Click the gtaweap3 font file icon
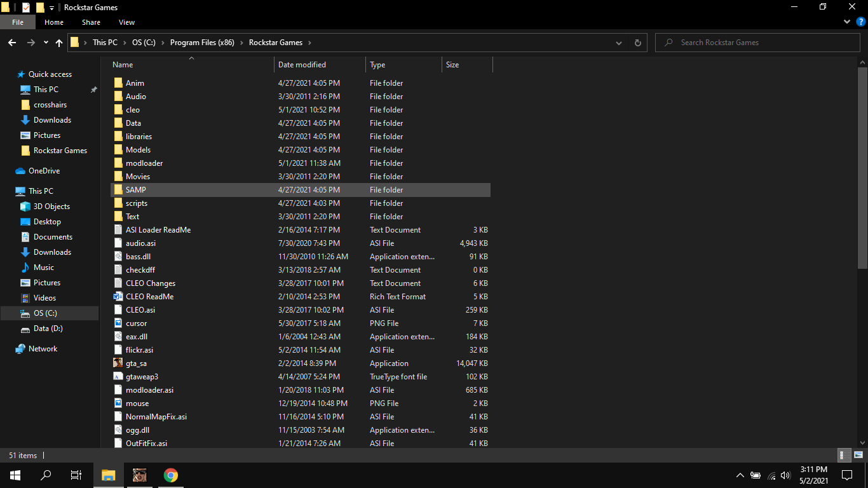This screenshot has width=868, height=488. (x=118, y=377)
